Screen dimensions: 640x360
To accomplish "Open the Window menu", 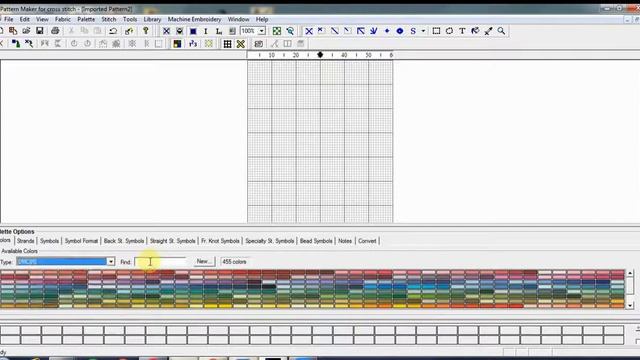I will point(238,19).
